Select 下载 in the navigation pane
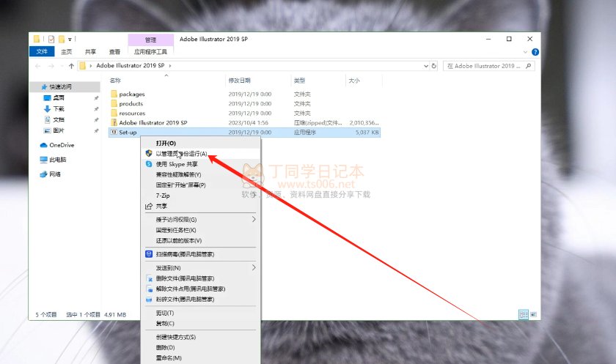 coord(59,108)
